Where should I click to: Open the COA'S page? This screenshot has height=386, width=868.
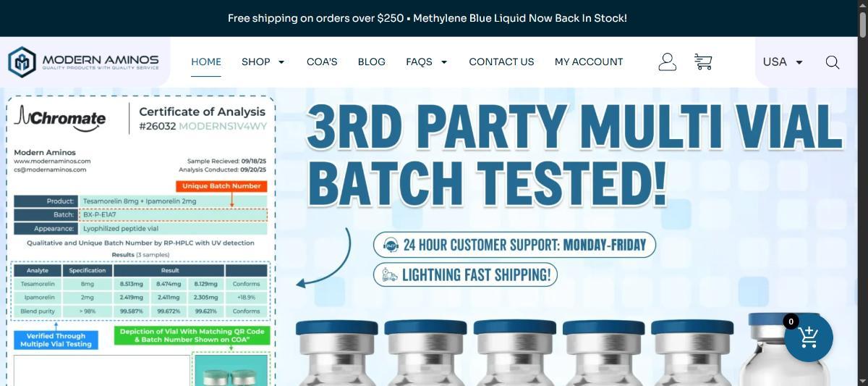[x=322, y=62]
